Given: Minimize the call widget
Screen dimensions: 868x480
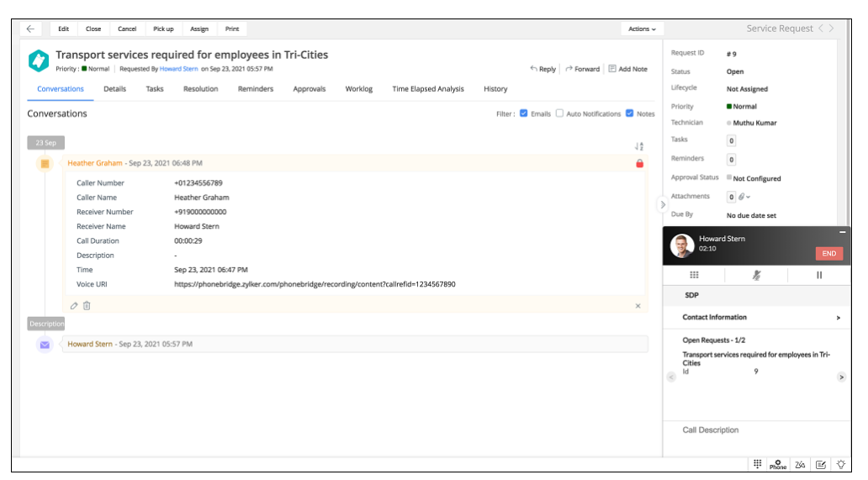Looking at the screenshot, I should 842,232.
